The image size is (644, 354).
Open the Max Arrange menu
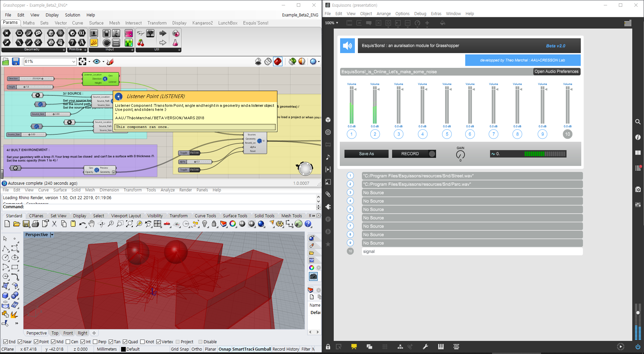pos(383,13)
